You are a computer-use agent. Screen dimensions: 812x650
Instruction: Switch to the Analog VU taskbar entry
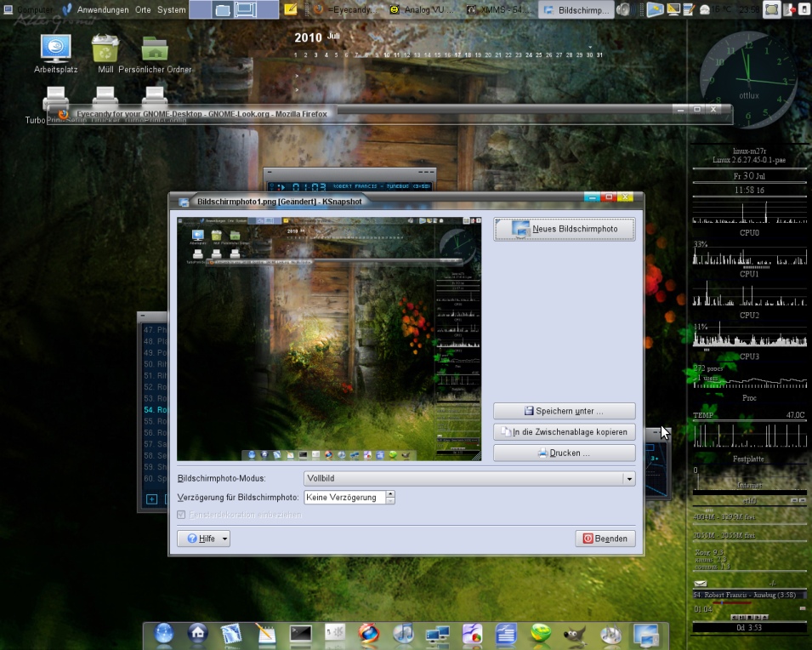click(422, 9)
